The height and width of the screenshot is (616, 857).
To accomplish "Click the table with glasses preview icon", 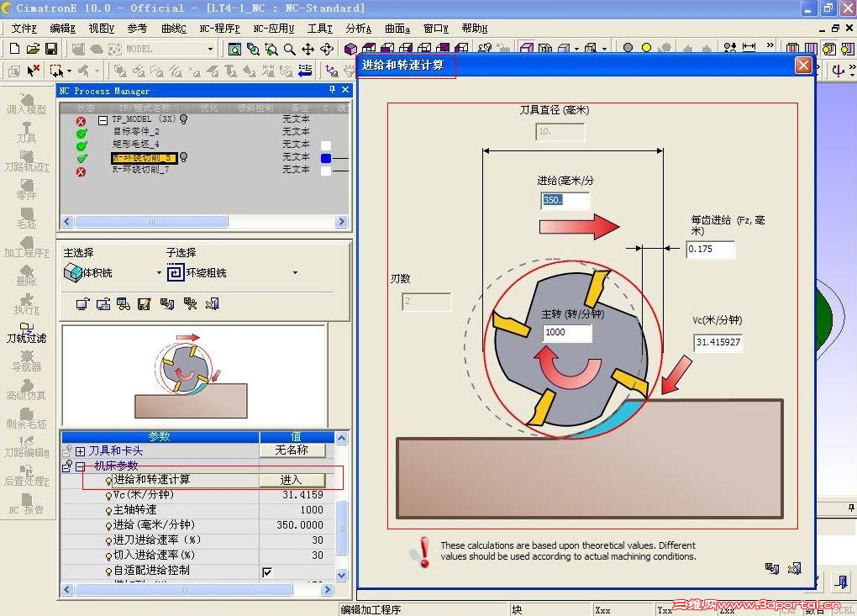I will pyautogui.click(x=124, y=304).
